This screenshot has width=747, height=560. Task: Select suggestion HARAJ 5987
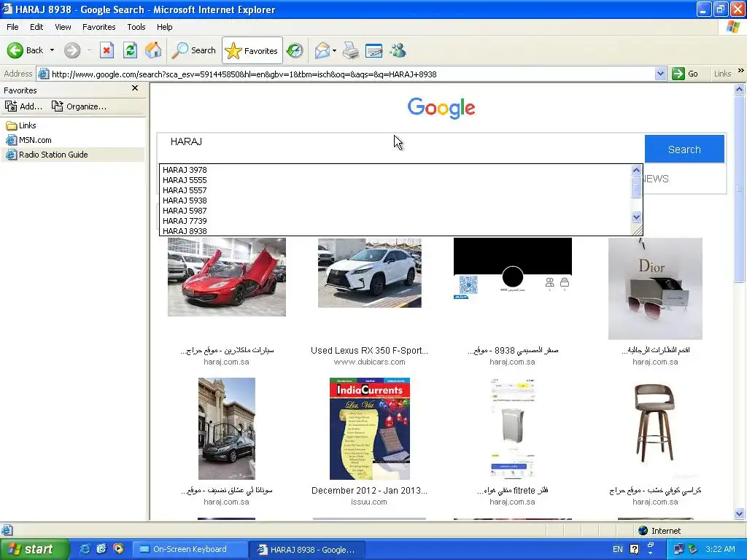pos(185,211)
